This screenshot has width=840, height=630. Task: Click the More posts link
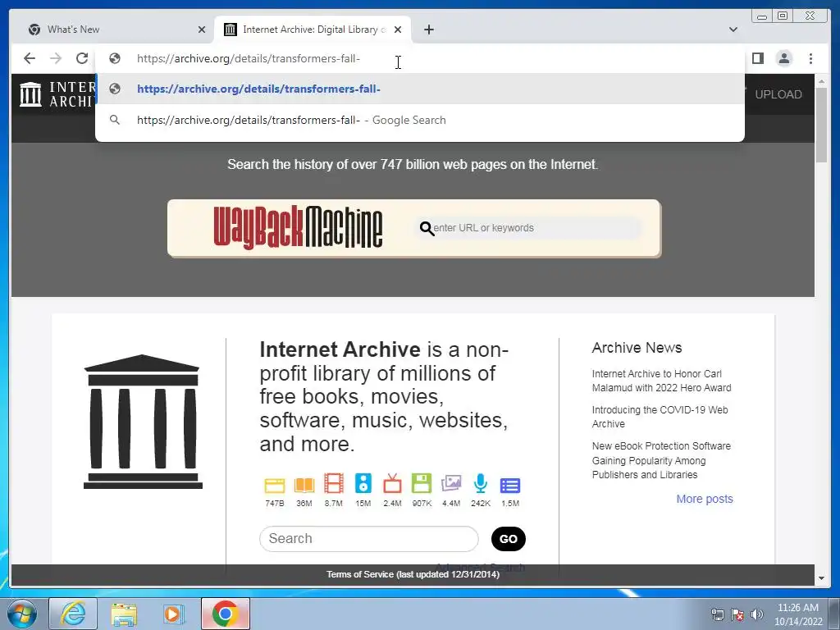tap(704, 499)
